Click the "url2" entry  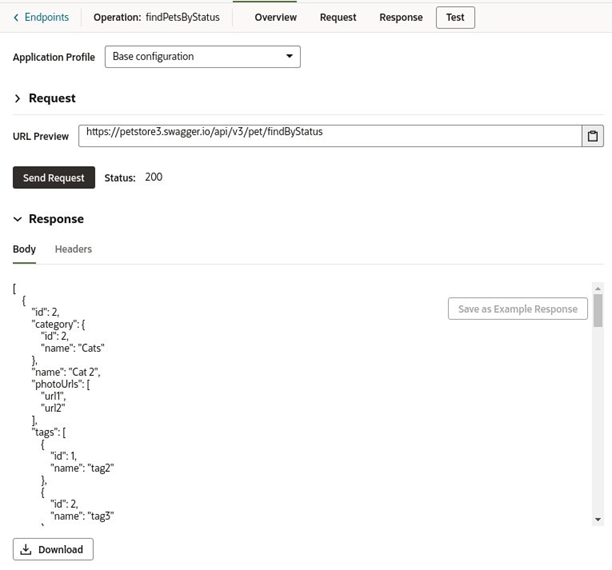53,408
